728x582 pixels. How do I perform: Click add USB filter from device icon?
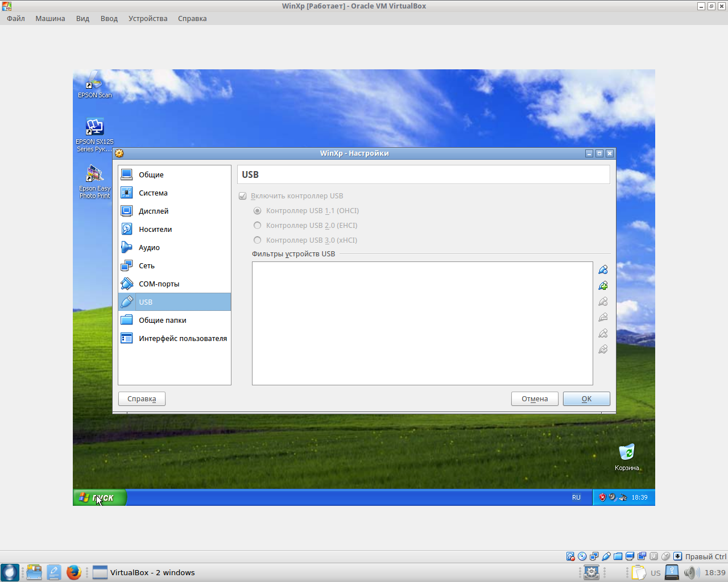pyautogui.click(x=603, y=285)
